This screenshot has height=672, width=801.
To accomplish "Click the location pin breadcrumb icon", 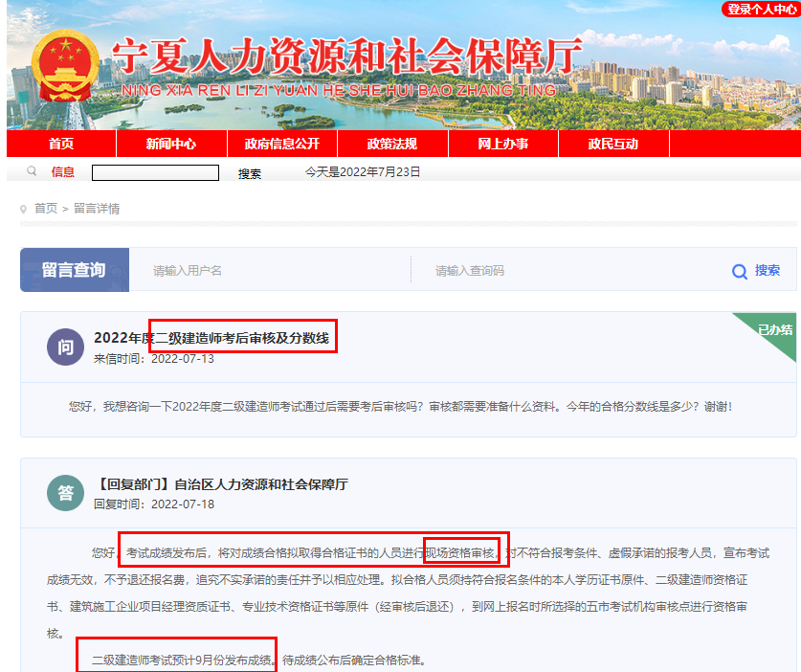I will point(23,209).
